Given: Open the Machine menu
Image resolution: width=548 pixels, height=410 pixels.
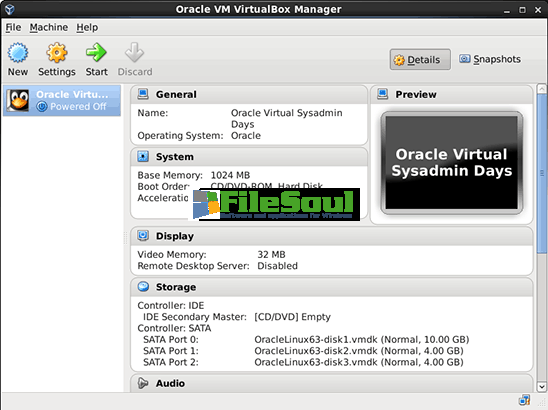Looking at the screenshot, I should coord(49,27).
